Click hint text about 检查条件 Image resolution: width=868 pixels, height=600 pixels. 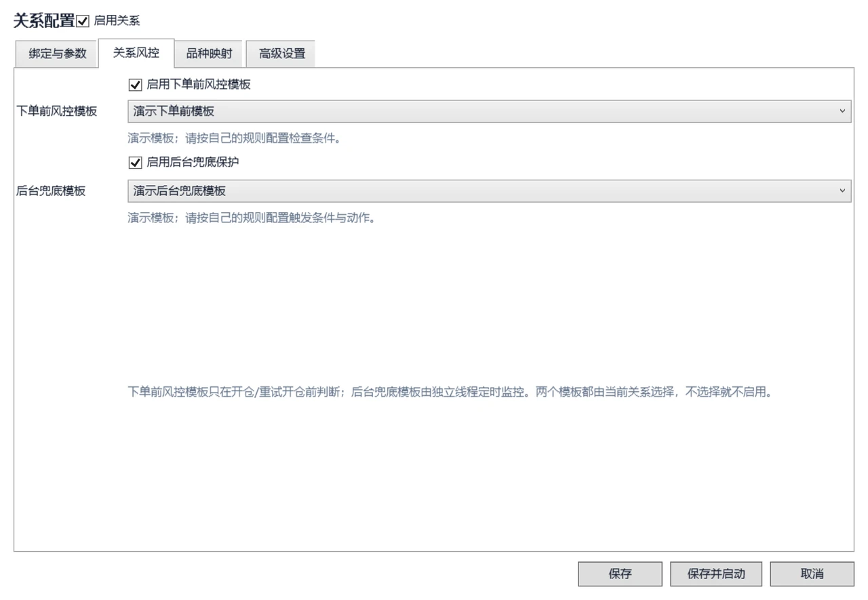tap(233, 139)
